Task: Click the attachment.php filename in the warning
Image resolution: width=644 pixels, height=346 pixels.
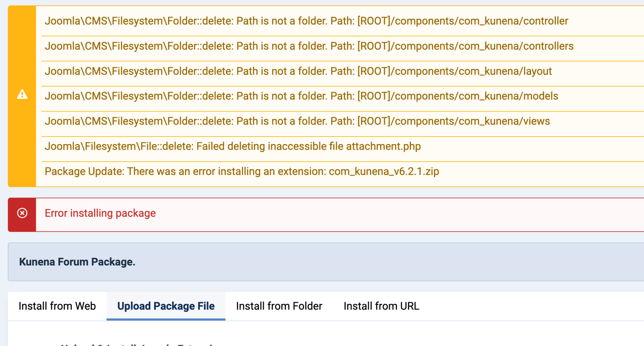Action: (383, 147)
